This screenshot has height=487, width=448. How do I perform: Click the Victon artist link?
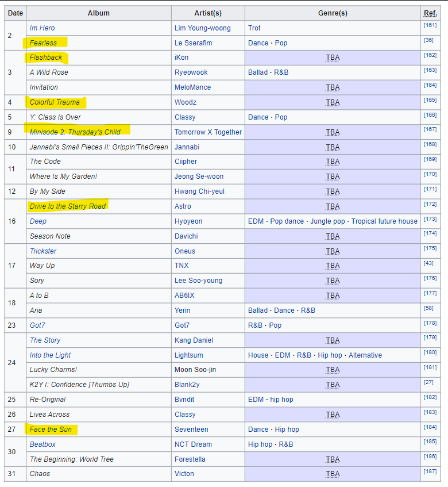tap(184, 474)
